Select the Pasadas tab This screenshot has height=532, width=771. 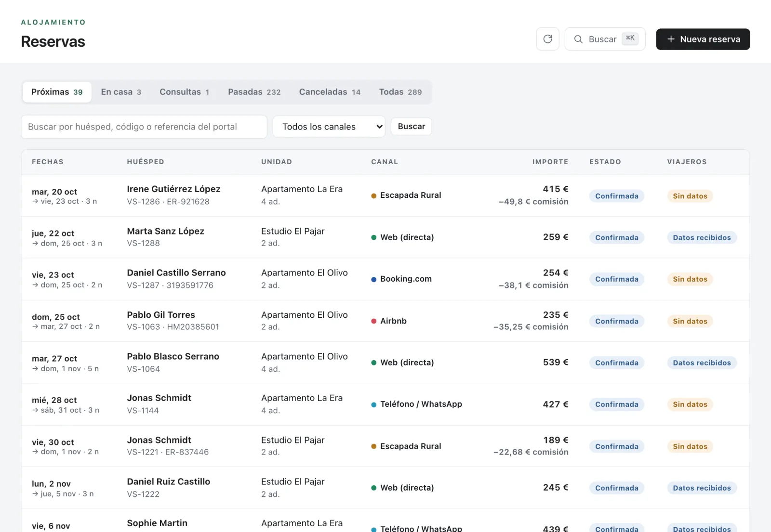pos(254,92)
